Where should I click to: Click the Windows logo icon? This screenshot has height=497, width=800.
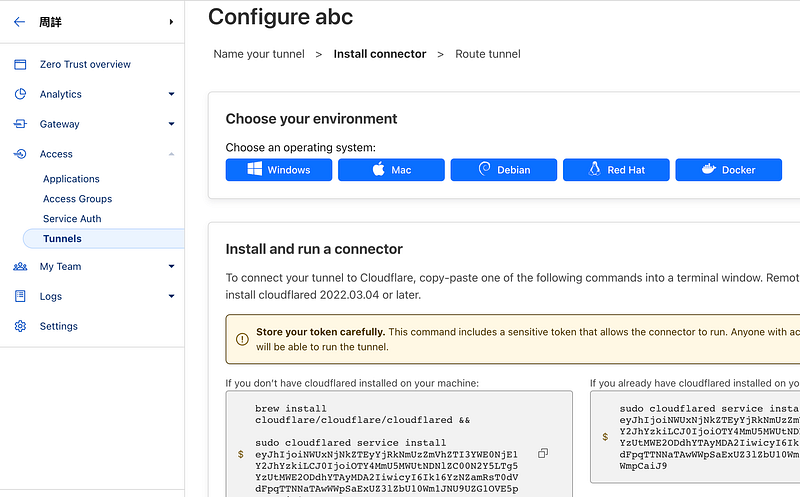click(x=255, y=169)
